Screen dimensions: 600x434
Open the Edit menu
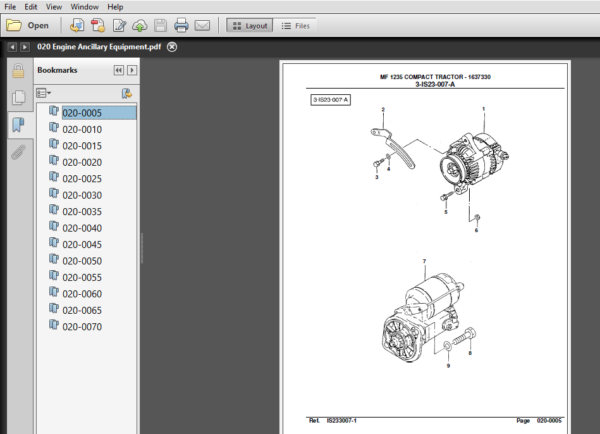click(x=31, y=7)
